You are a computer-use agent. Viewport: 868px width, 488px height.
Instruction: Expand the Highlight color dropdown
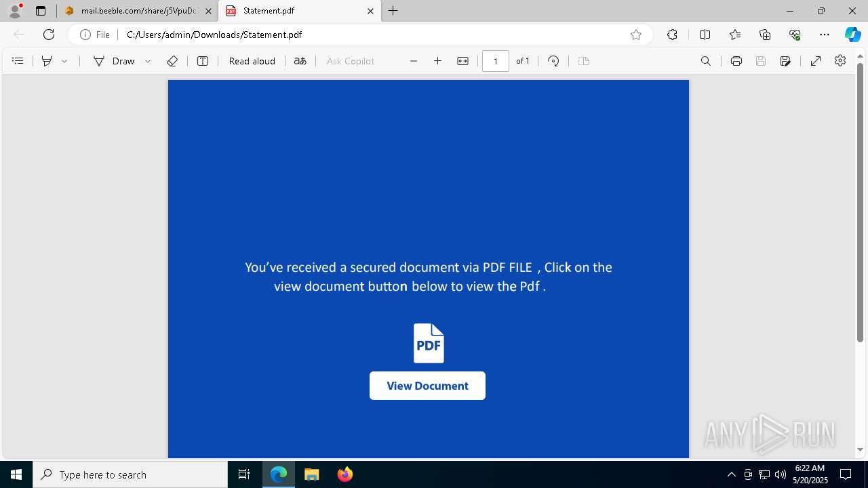tap(64, 61)
